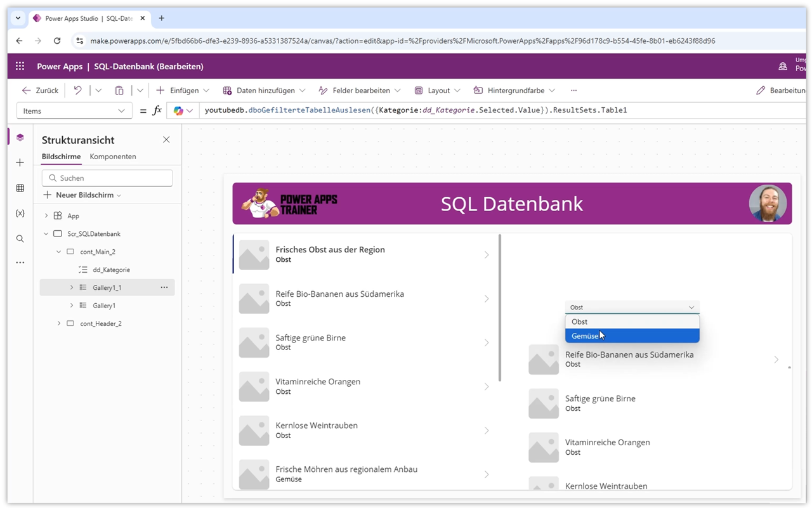Click the environment icon in the purple header
812x508 pixels.
click(783, 66)
